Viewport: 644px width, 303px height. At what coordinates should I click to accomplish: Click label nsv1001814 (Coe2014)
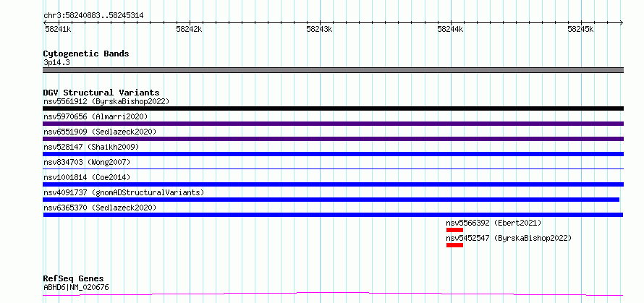[87, 177]
